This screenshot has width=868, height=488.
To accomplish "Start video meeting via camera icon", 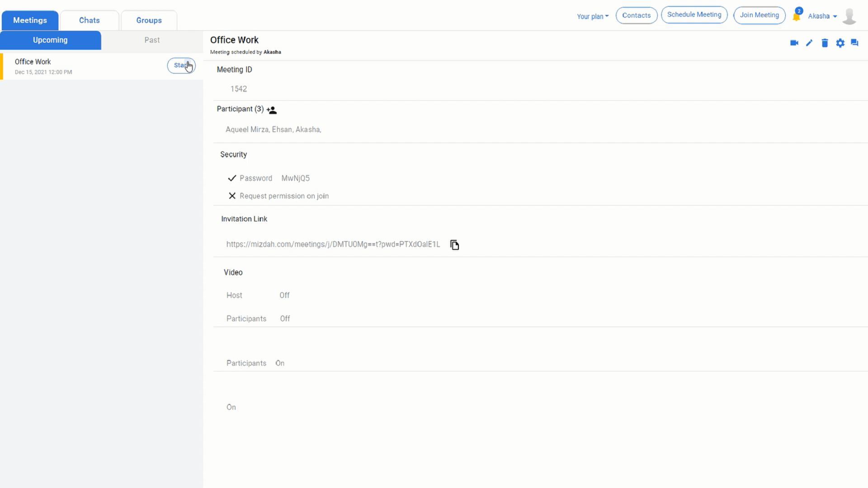I will [x=794, y=43].
